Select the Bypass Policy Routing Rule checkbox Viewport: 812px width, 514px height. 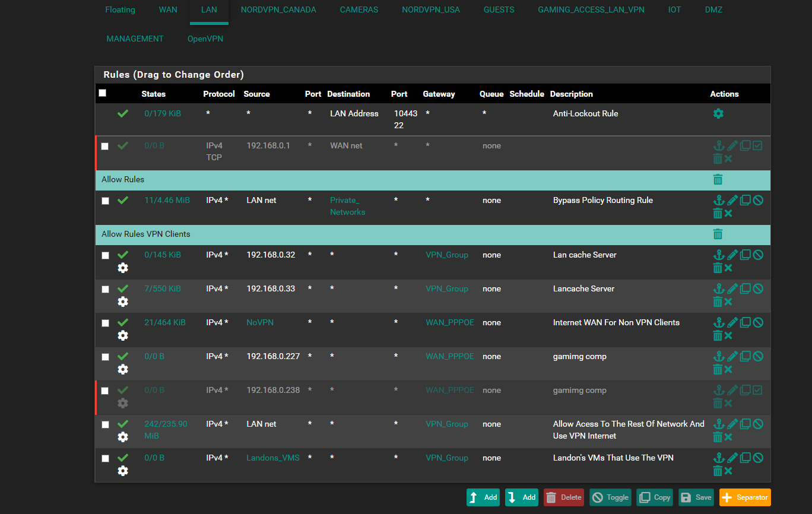[x=105, y=201]
